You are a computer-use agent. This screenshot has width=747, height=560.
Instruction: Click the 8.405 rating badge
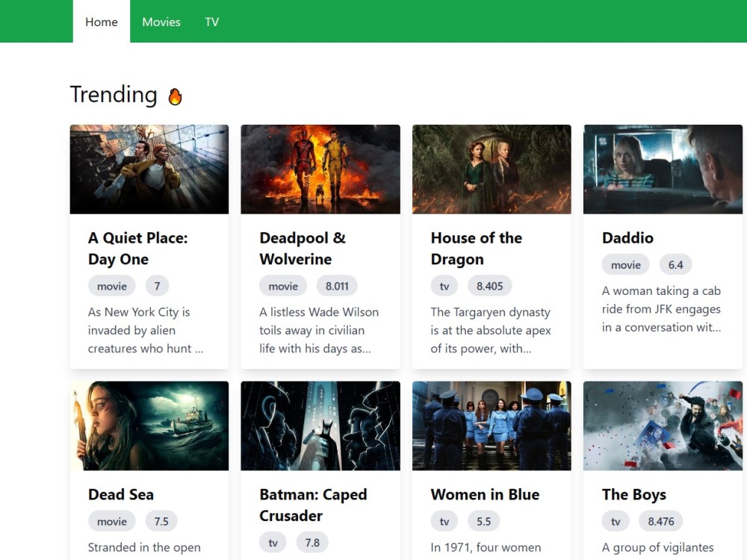point(490,286)
